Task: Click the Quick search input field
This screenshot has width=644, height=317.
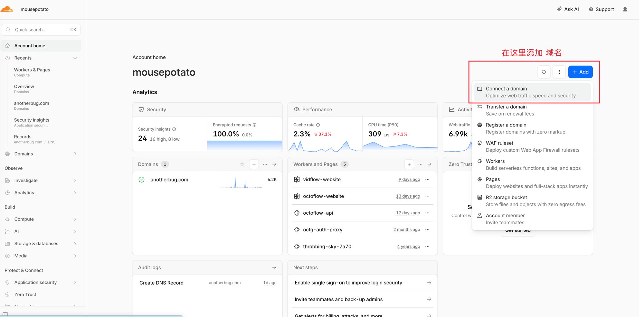Action: pos(41,30)
